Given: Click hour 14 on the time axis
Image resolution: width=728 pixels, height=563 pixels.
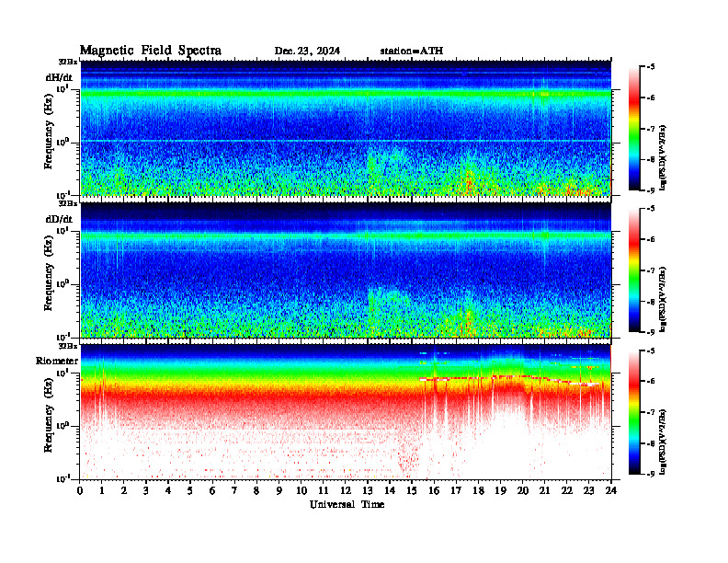Looking at the screenshot, I should (390, 490).
